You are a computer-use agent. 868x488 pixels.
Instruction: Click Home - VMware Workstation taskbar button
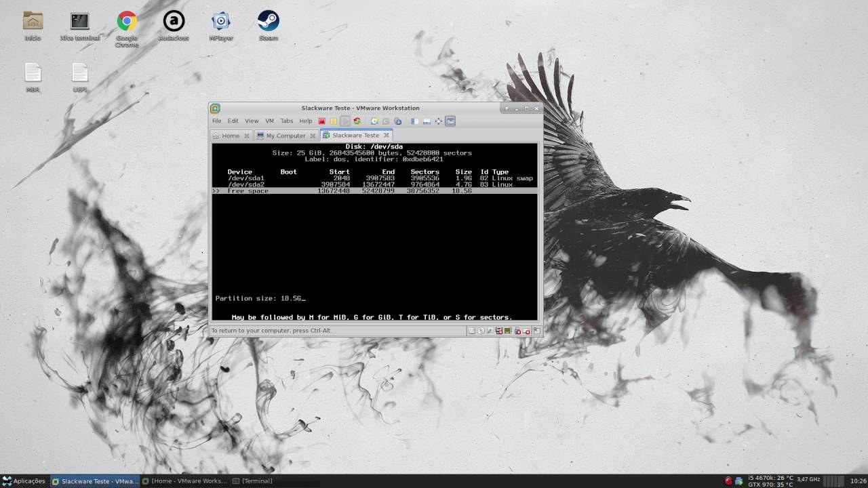click(184, 481)
